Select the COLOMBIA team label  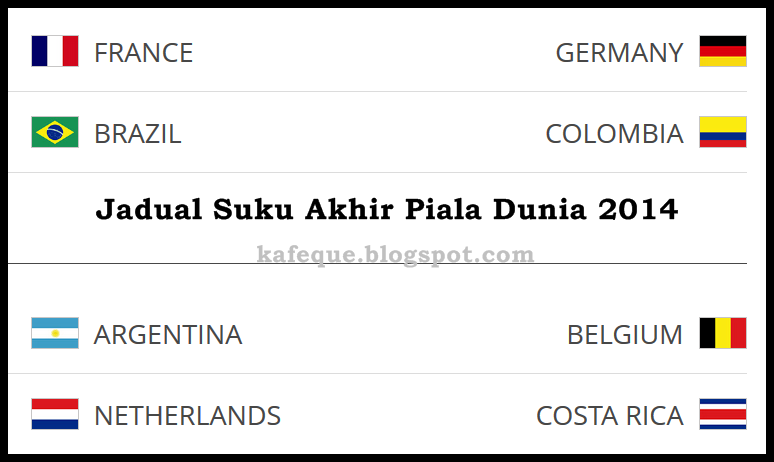click(x=615, y=134)
